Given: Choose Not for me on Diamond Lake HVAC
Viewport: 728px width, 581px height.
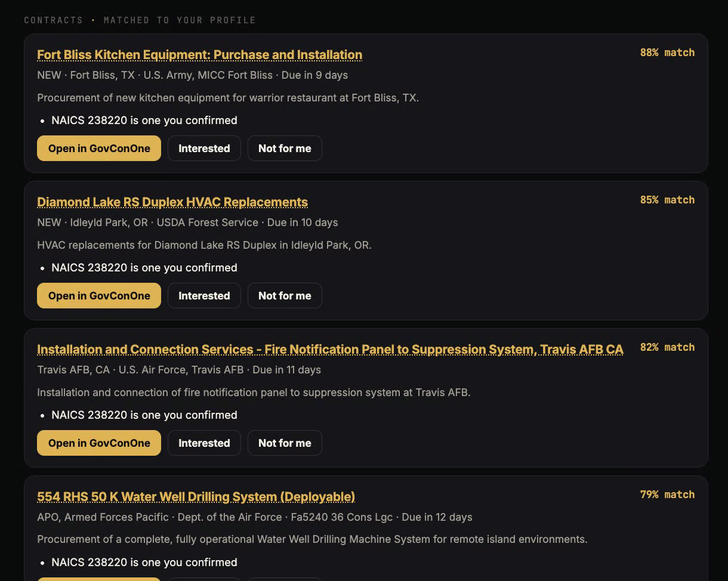Looking at the screenshot, I should [x=285, y=296].
